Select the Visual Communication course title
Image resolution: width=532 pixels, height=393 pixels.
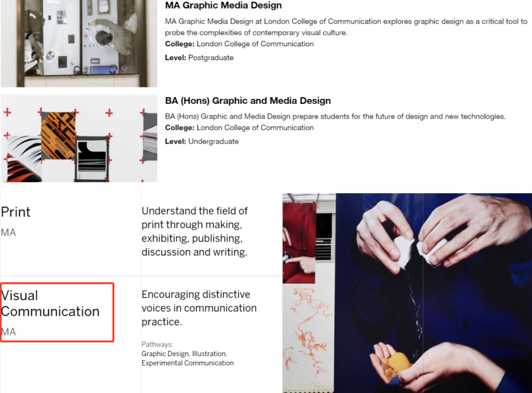(x=50, y=303)
